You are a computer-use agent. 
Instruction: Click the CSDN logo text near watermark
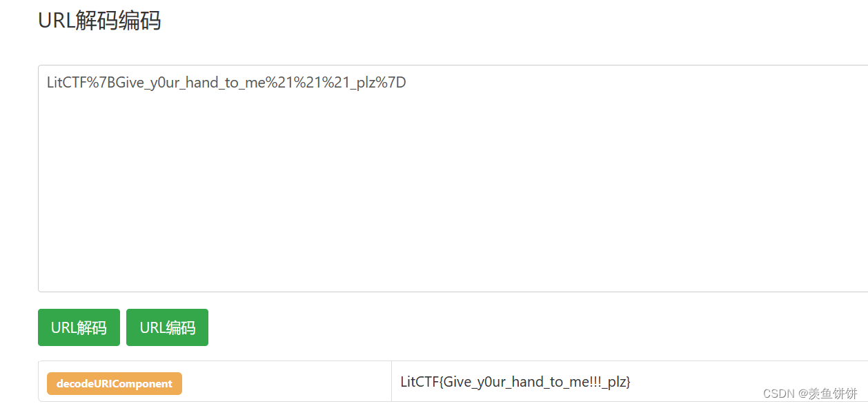[778, 394]
